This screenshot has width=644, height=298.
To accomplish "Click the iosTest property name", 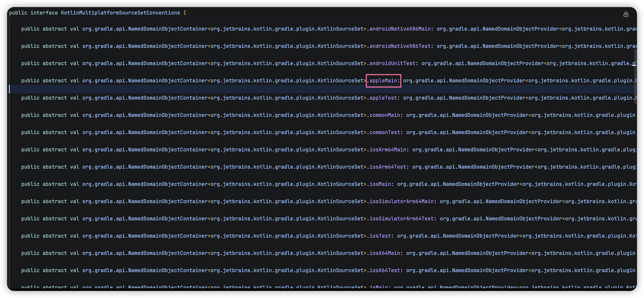I will point(380,236).
